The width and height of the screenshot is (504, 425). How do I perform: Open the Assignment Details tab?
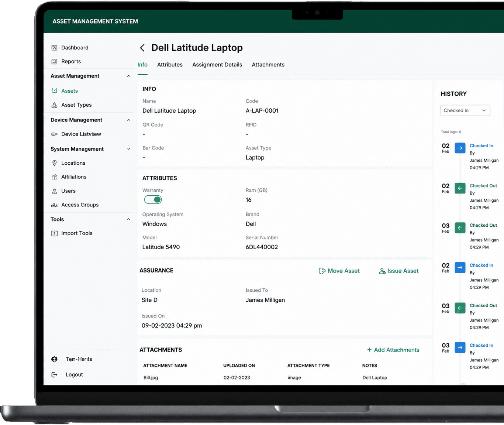[x=217, y=65]
